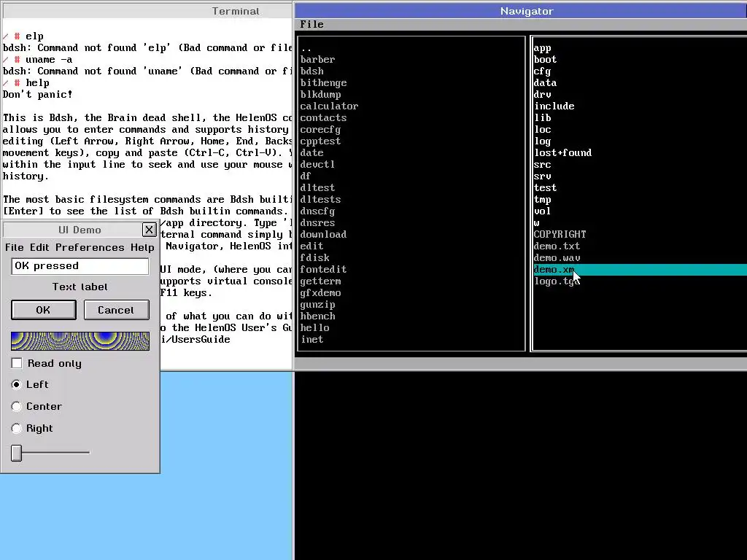The height and width of the screenshot is (560, 747).
Task: Select 'test' directory in right panel
Action: (640, 187)
